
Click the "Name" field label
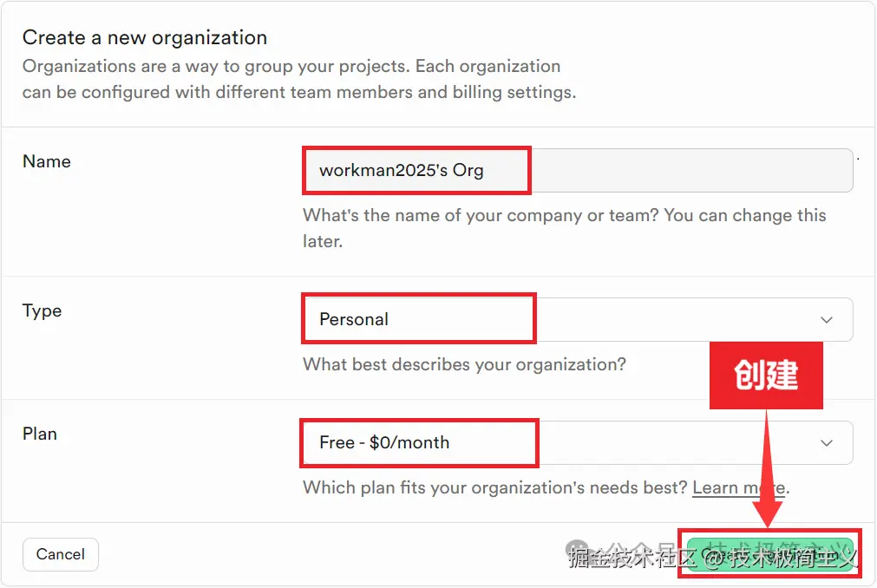click(47, 161)
